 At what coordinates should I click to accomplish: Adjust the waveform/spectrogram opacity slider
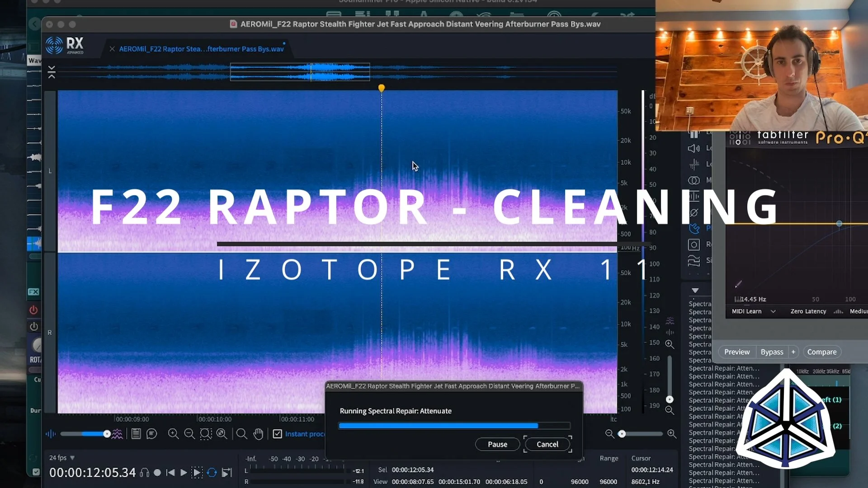point(107,434)
